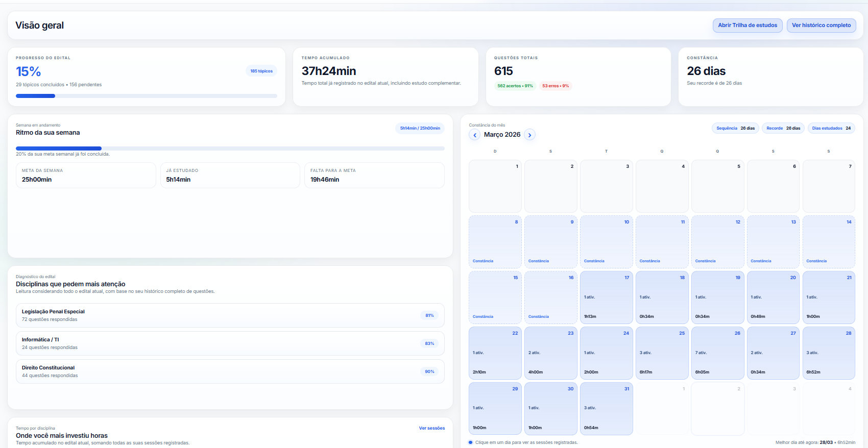Select March 26 calendar day
Screen dimensions: 868x448
point(717,353)
